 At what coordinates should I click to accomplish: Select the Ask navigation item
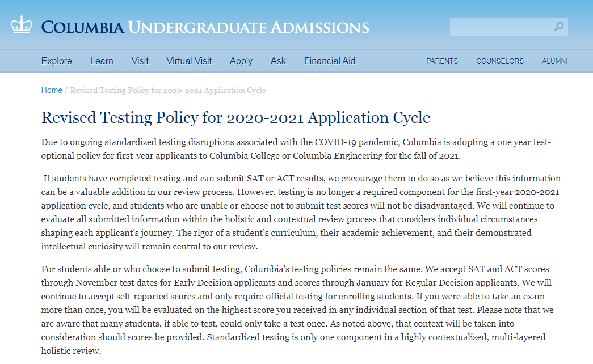278,61
